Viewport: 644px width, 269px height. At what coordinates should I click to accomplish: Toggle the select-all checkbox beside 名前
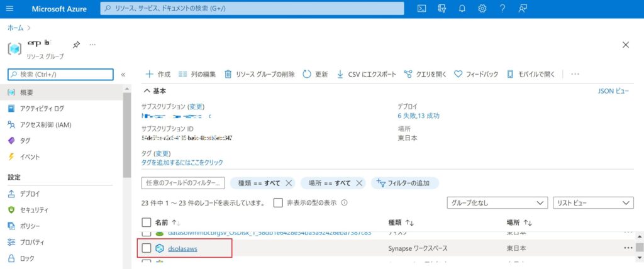147,222
